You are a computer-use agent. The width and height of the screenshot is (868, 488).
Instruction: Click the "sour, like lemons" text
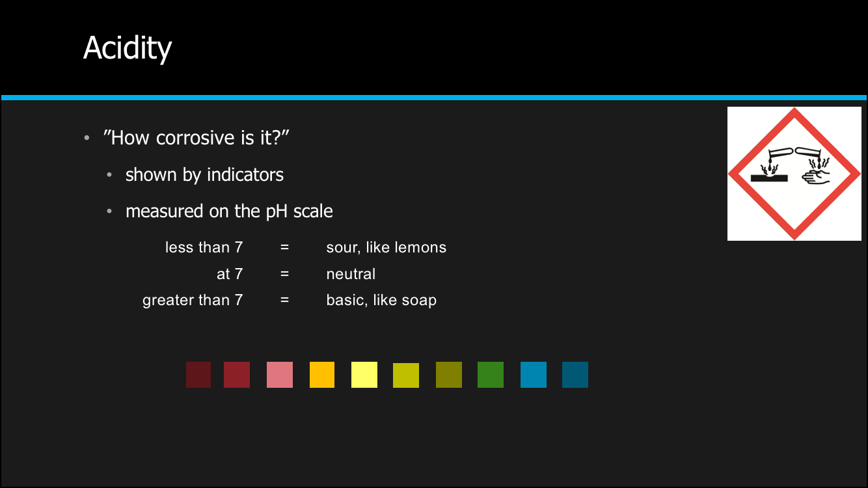click(386, 247)
